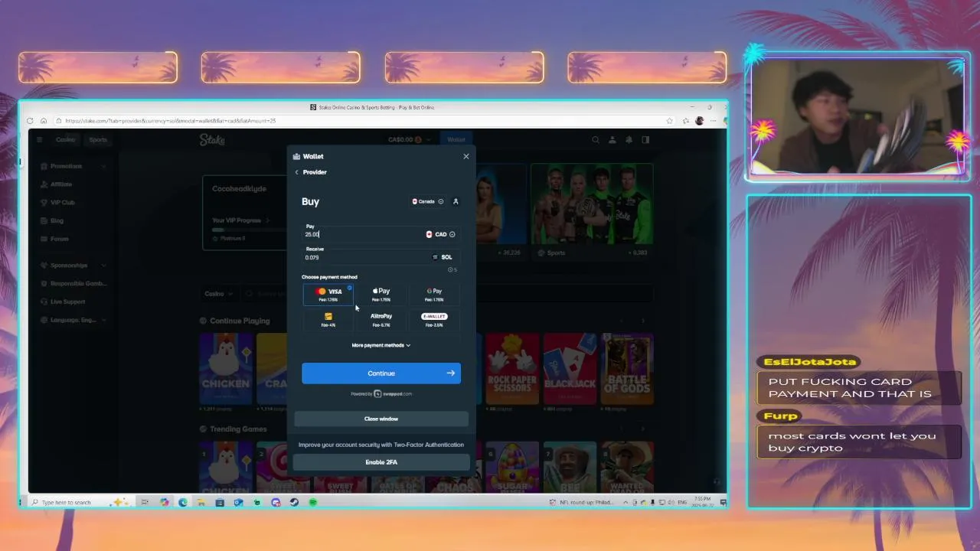Open the Battle of Gods game thumbnail
This screenshot has width=980, height=551.
pyautogui.click(x=627, y=368)
